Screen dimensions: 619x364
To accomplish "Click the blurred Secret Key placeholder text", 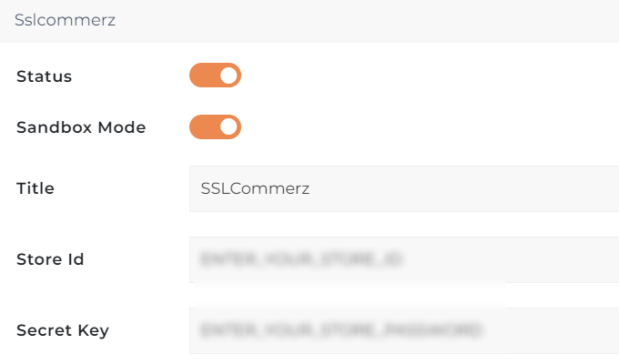I will click(x=340, y=330).
